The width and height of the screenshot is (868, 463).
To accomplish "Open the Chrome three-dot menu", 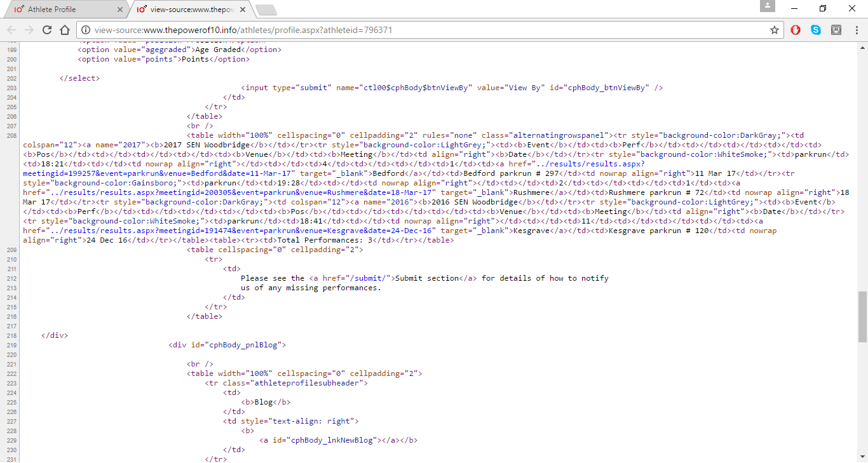I will tap(855, 30).
